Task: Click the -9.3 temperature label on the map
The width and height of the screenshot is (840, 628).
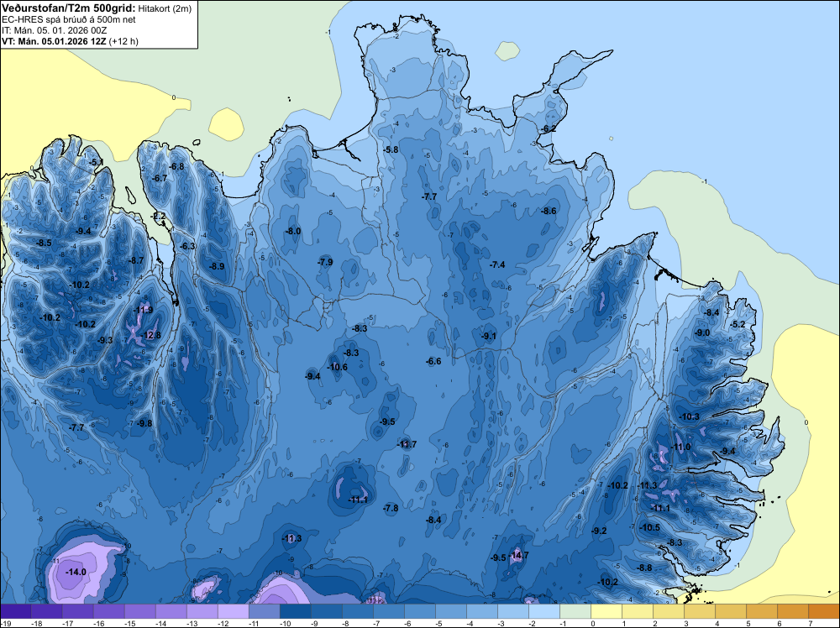Action: click(105, 340)
